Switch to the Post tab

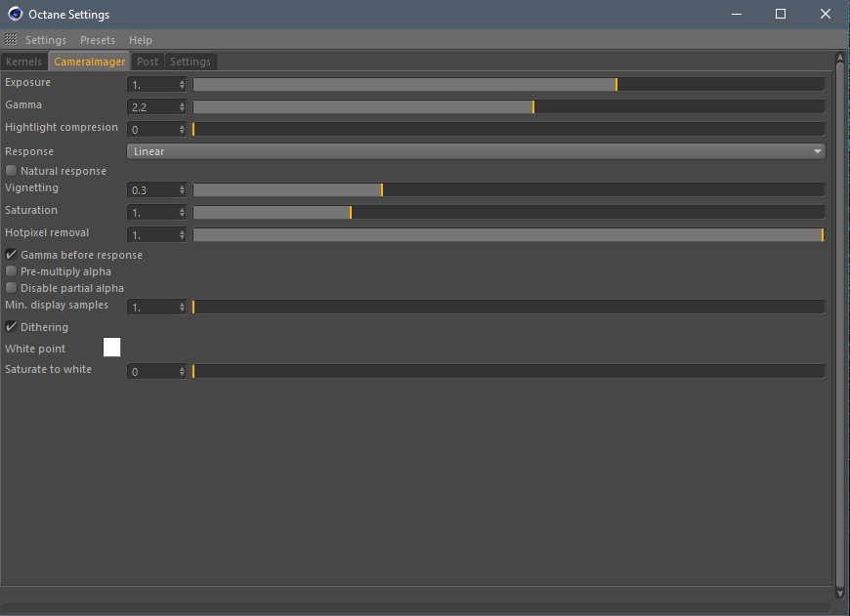148,62
